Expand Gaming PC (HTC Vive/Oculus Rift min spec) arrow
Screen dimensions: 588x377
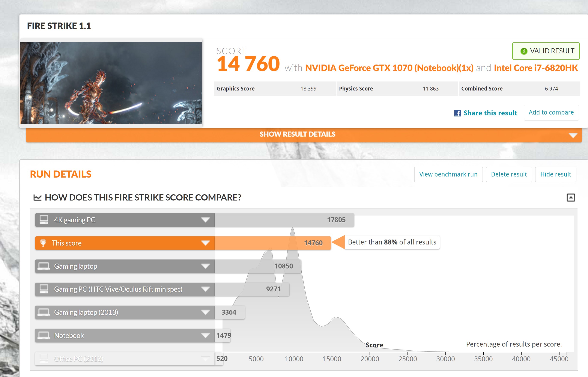point(205,289)
